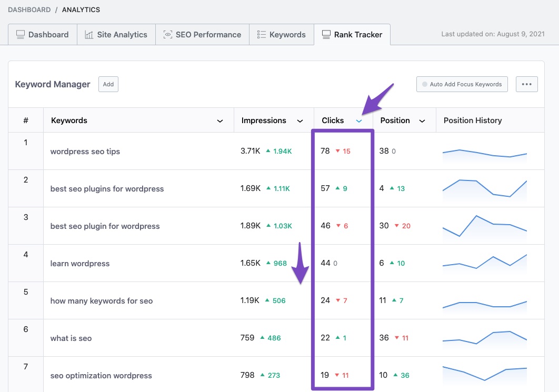Click the Dashboard tab's monitor icon
The image size is (559, 392).
pyautogui.click(x=20, y=34)
